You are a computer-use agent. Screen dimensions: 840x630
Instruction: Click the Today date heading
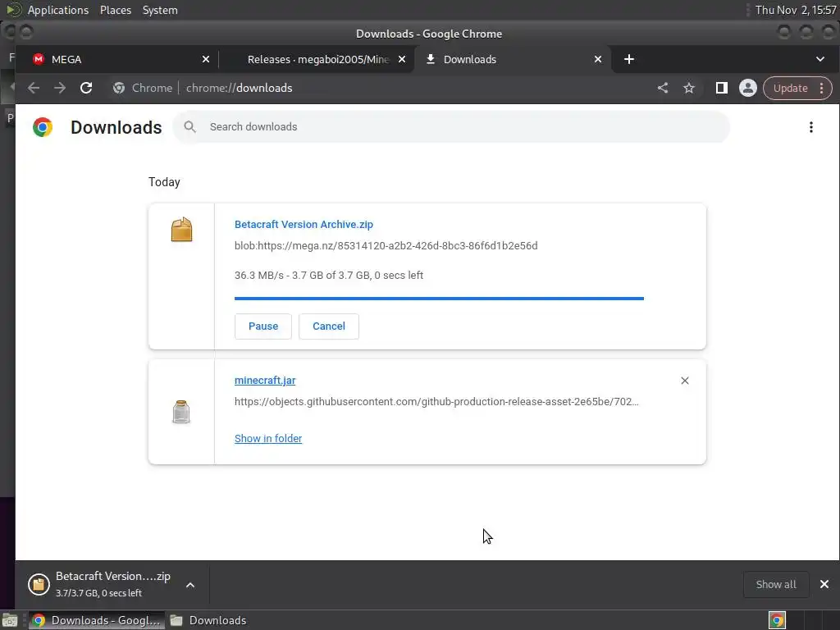point(164,182)
